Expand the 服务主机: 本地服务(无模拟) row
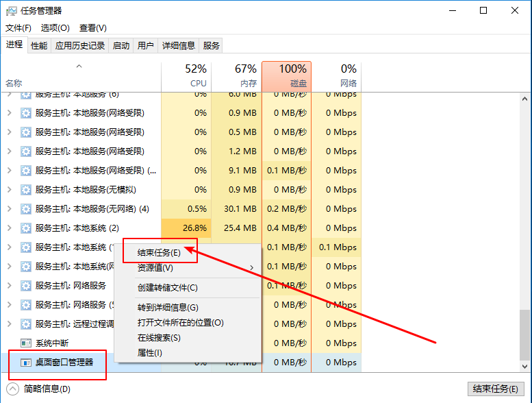The image size is (532, 403). (x=10, y=190)
